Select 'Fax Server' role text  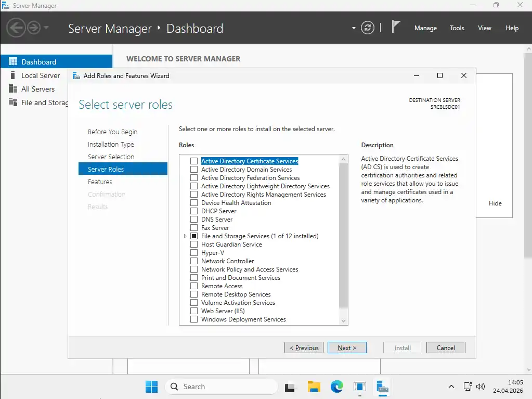tap(215, 228)
